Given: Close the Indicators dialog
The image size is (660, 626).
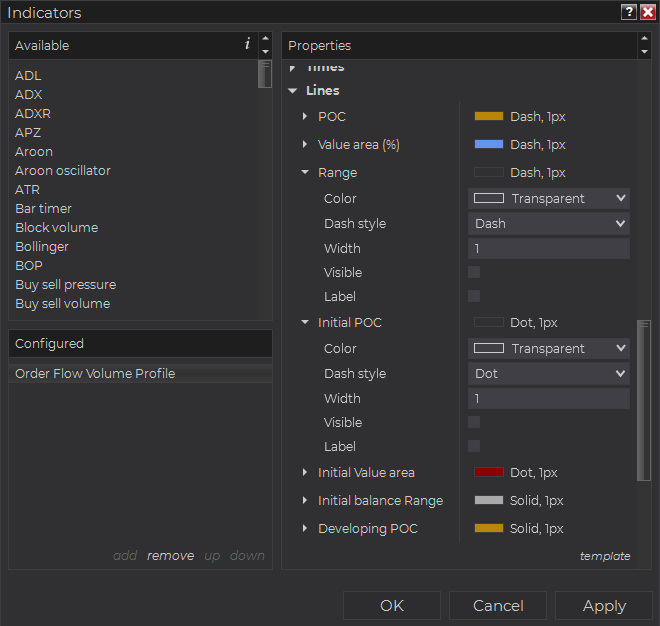Looking at the screenshot, I should coord(647,13).
